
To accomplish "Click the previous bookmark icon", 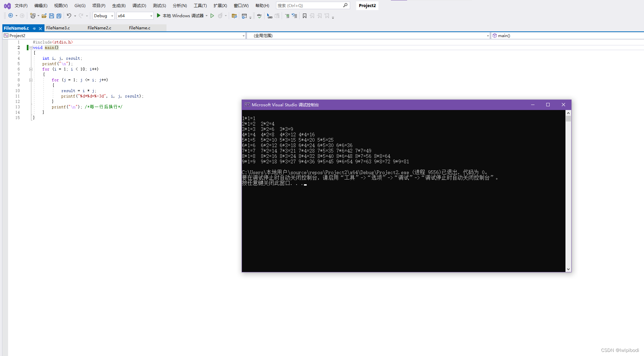I will tap(312, 16).
